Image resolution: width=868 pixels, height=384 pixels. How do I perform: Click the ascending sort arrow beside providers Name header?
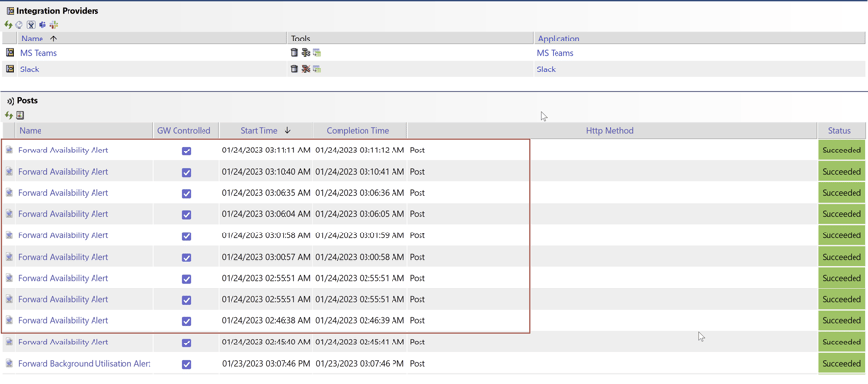(53, 39)
